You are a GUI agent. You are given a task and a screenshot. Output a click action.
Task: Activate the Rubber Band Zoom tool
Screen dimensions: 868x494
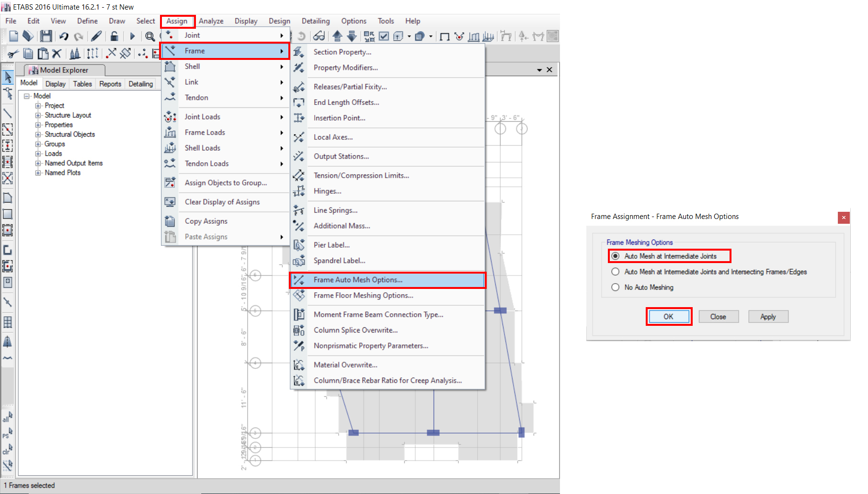(x=150, y=36)
